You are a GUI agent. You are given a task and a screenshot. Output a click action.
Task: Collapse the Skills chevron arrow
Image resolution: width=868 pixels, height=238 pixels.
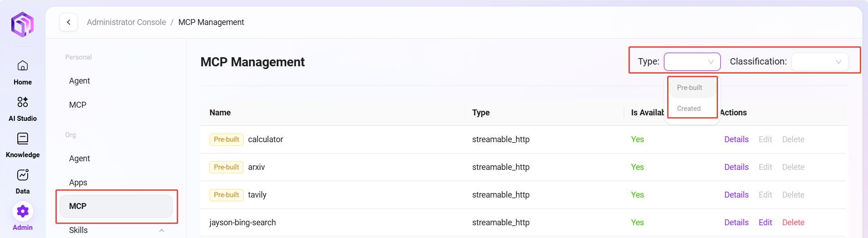[162, 230]
